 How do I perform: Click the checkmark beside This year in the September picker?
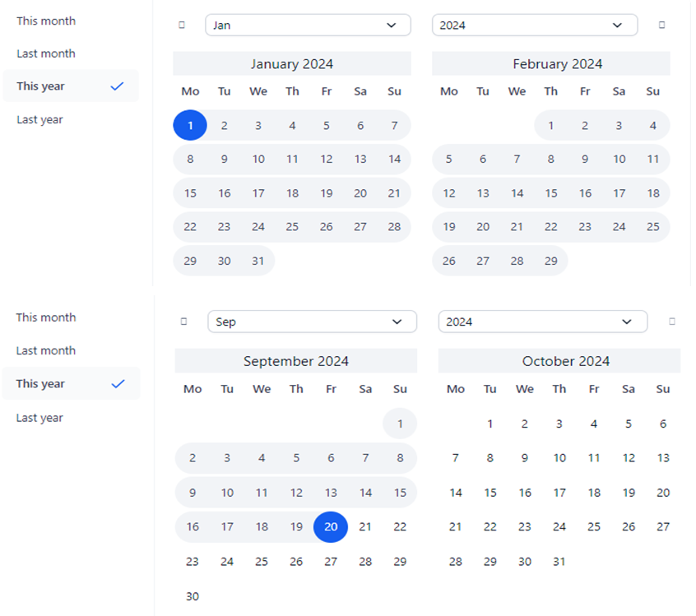tap(118, 384)
